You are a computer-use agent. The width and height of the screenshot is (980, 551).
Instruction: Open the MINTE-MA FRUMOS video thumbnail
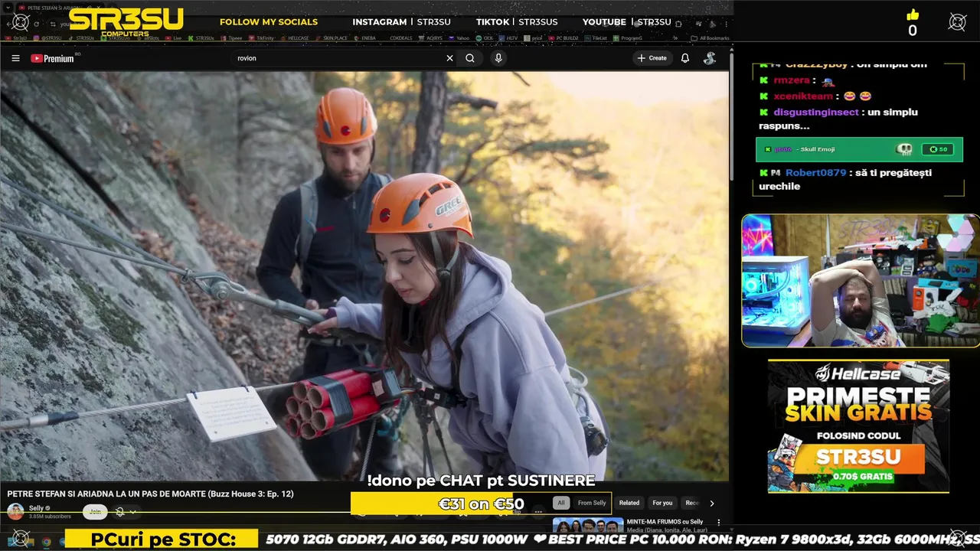click(x=588, y=526)
